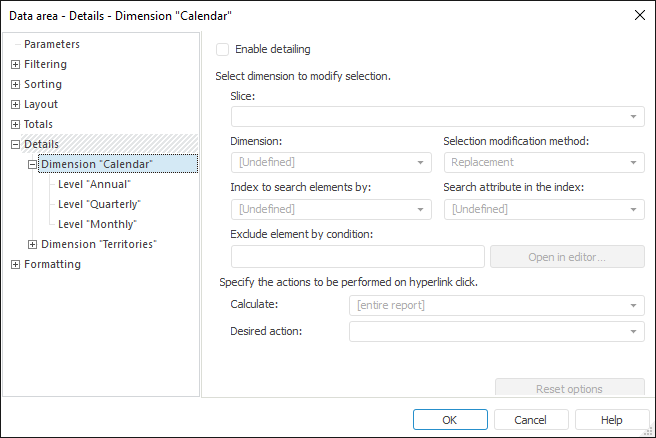The width and height of the screenshot is (656, 438).
Task: Click the OK button
Action: point(450,420)
